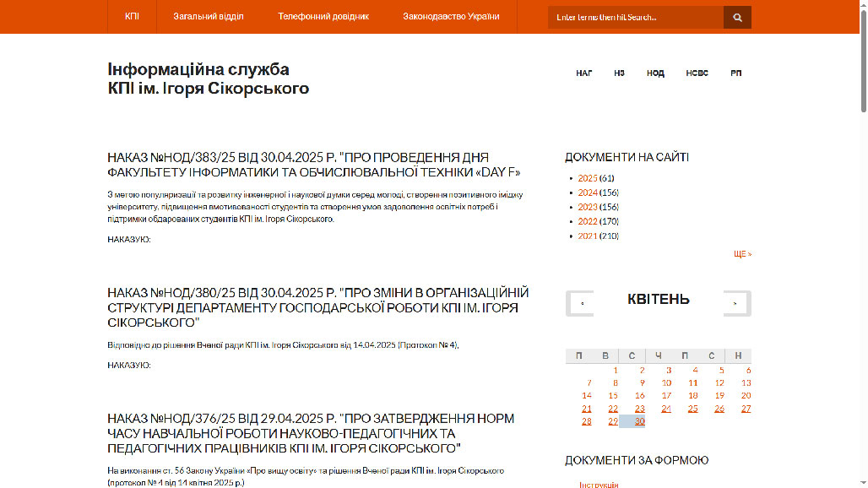Open the 2025 documents archive link
This screenshot has width=868, height=488.
587,178
